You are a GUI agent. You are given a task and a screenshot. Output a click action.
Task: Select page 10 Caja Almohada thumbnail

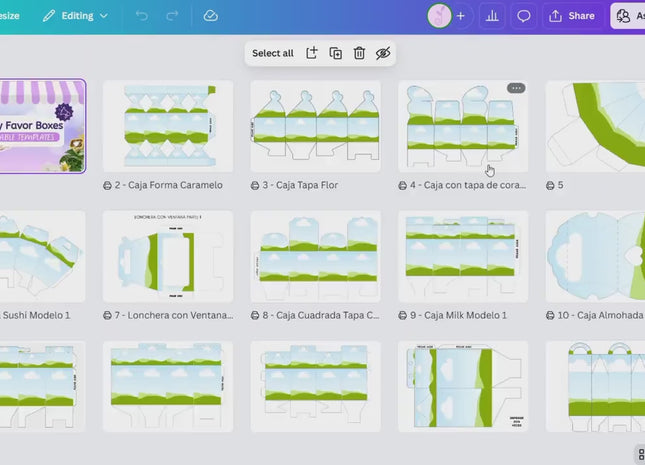click(x=595, y=256)
